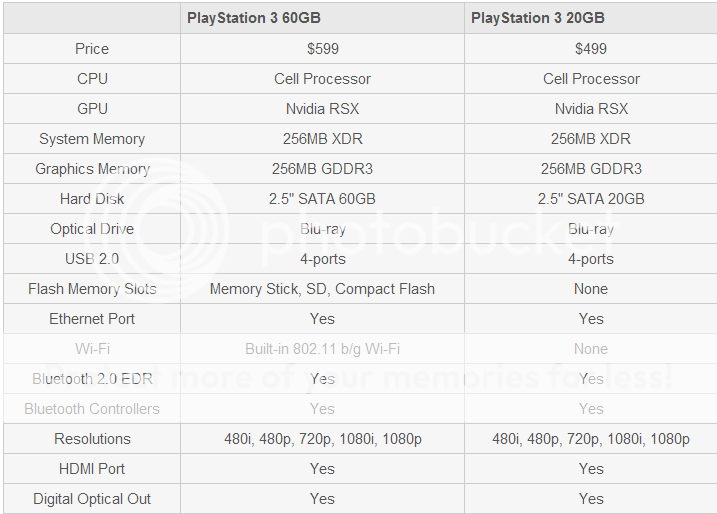Click the HDMI Port row label
This screenshot has height=514, width=717.
[92, 469]
